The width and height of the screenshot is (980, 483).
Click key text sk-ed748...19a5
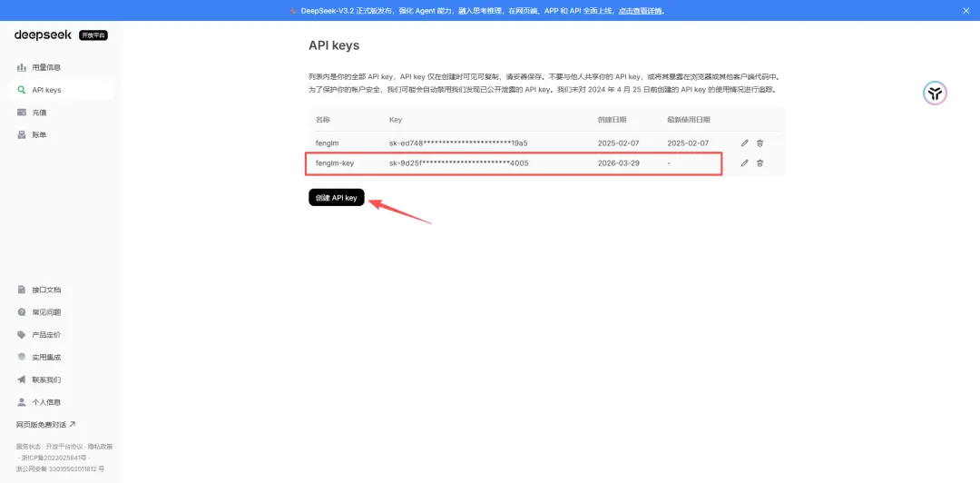pos(458,143)
